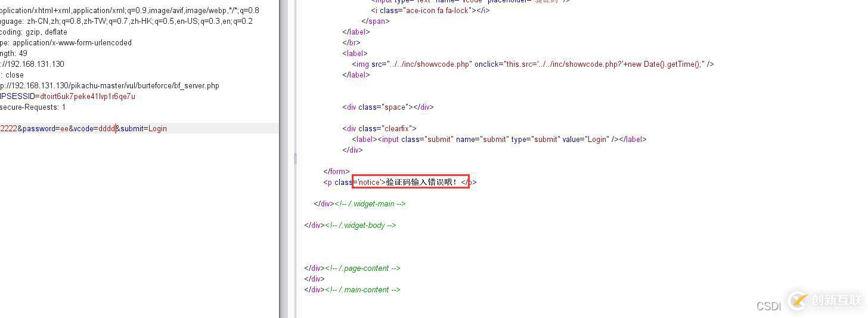
Task: Select the div class="space" line
Action: [x=388, y=107]
